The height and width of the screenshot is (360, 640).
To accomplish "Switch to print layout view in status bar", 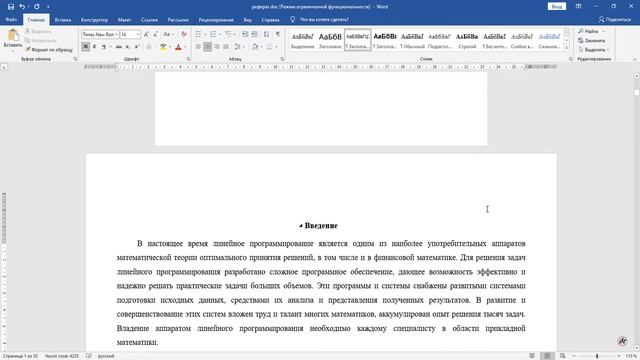I will pos(547,356).
